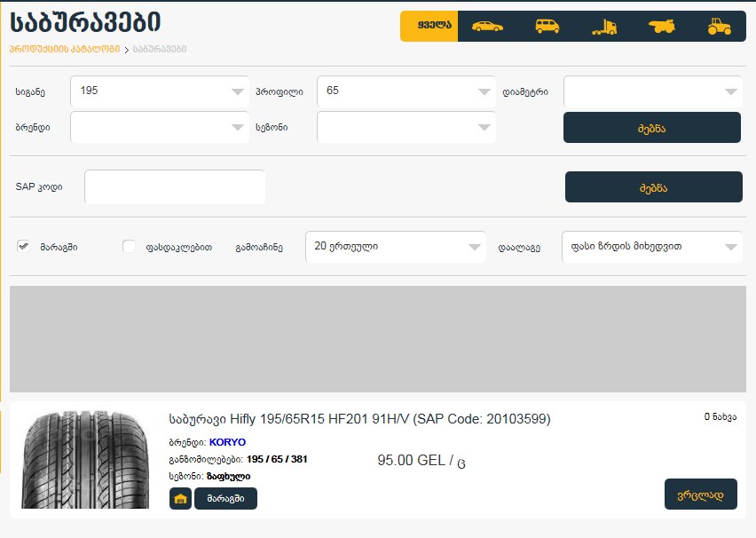Open the პროფილი profile dropdown showing 65
756x538 pixels.
point(406,91)
